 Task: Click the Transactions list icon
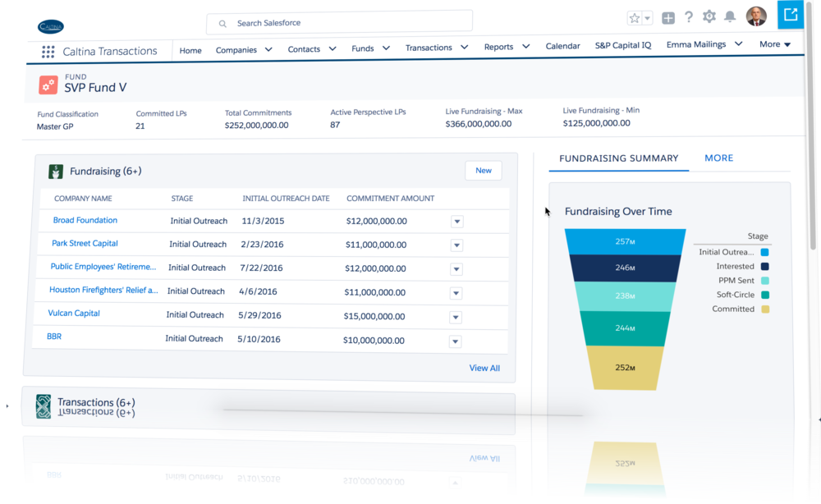pyautogui.click(x=44, y=406)
